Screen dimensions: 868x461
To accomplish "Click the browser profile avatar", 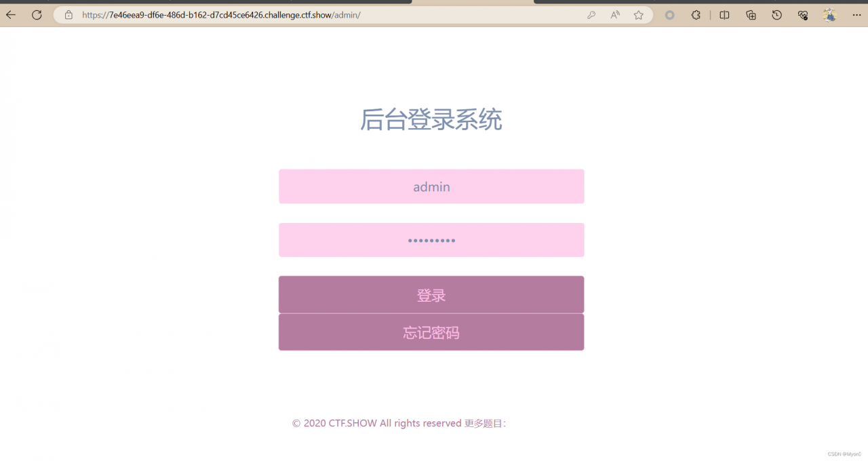I will coord(829,14).
